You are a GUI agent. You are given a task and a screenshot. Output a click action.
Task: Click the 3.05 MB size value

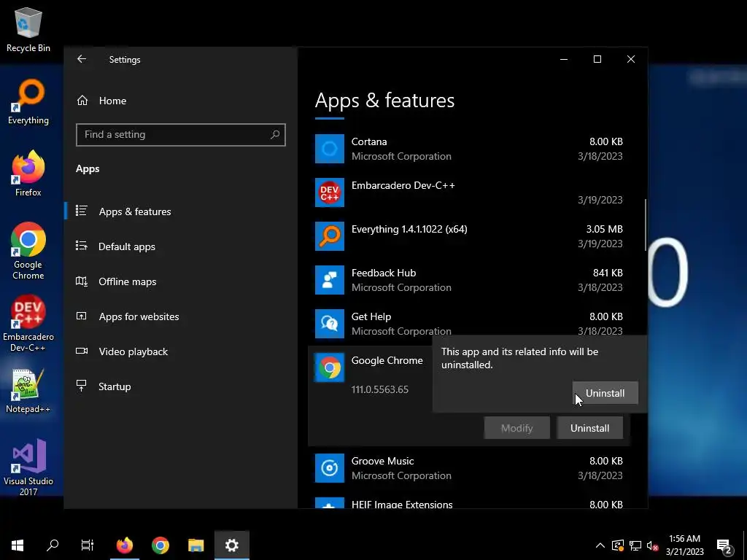coord(604,229)
